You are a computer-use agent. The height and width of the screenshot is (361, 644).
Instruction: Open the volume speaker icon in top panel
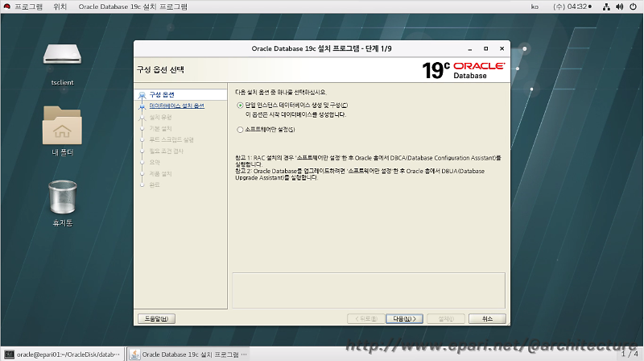click(x=620, y=6)
